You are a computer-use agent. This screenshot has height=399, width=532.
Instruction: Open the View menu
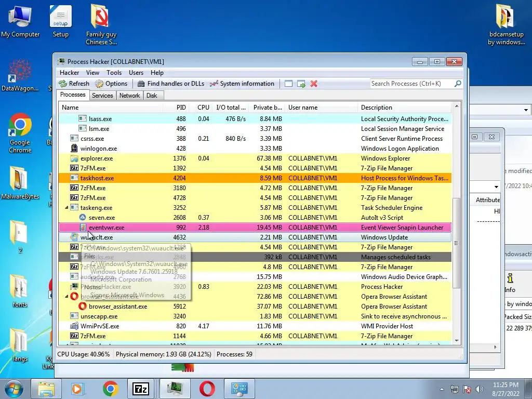click(x=92, y=73)
